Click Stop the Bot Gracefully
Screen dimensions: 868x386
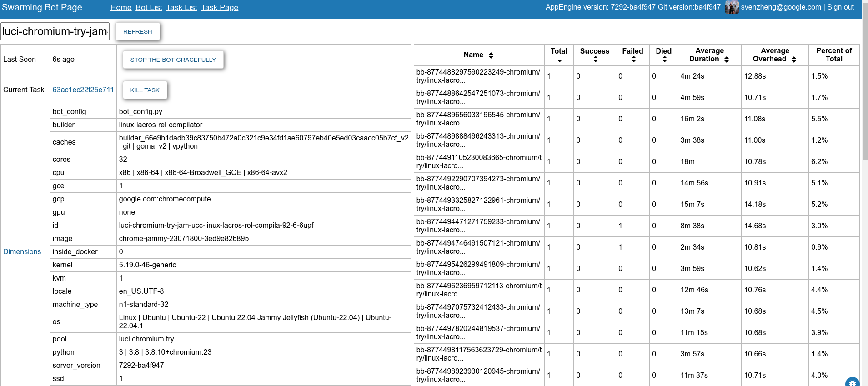click(173, 60)
